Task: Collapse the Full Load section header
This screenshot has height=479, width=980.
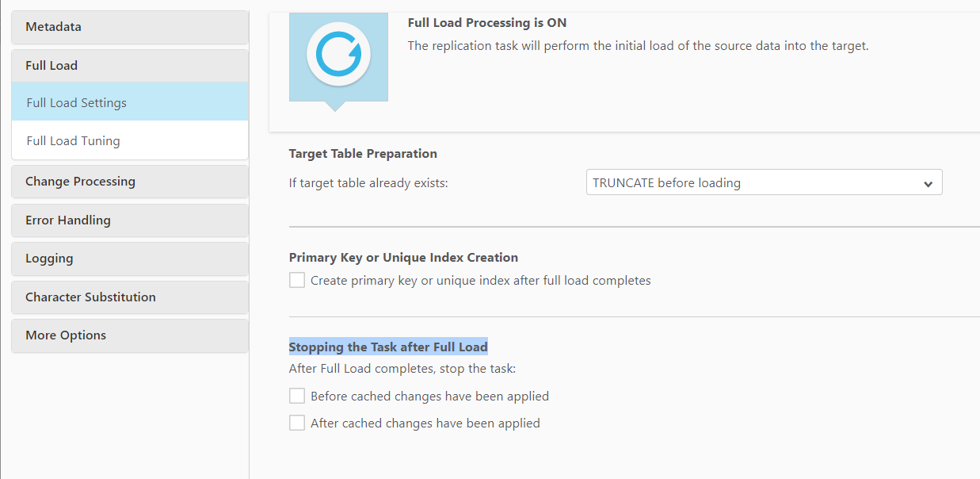Action: (130, 66)
